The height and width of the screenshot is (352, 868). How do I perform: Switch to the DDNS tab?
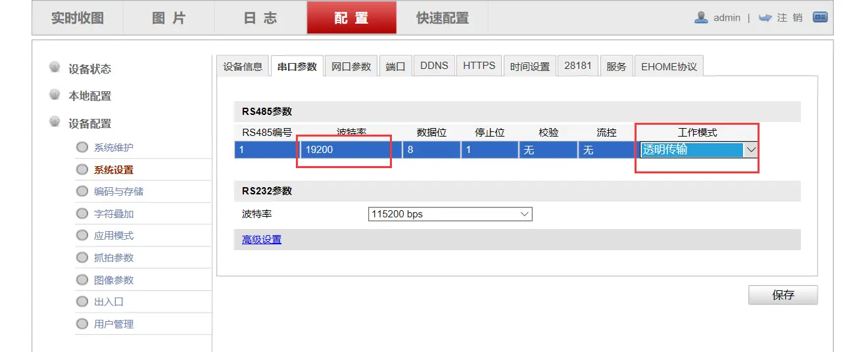pos(434,66)
